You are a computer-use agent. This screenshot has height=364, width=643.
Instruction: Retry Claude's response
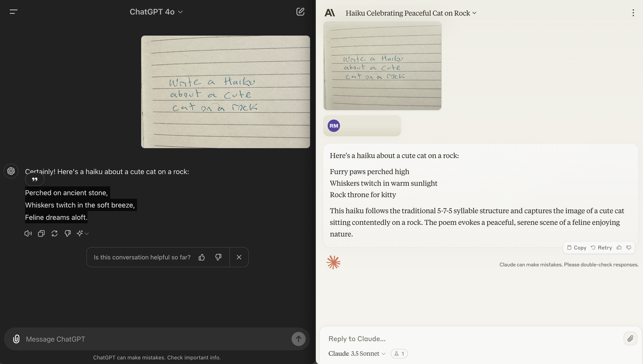tap(600, 247)
